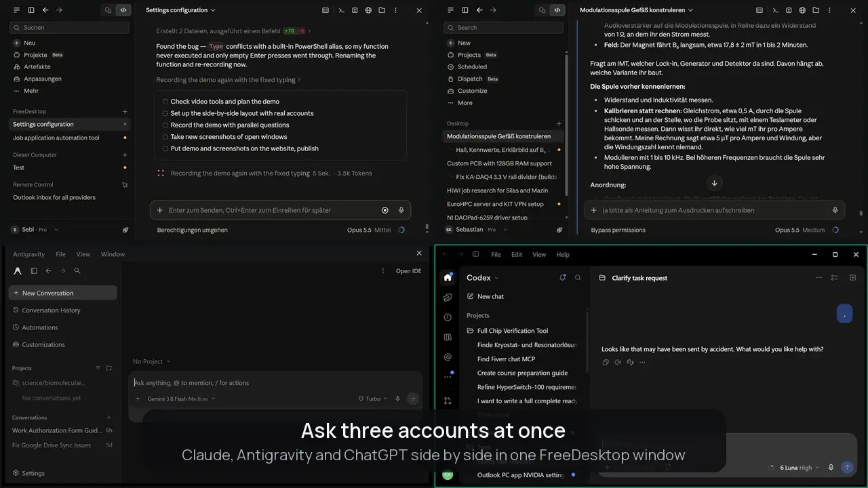Image resolution: width=868 pixels, height=488 pixels.
Task: Open the Window menu in Antigravity
Action: [x=113, y=254]
